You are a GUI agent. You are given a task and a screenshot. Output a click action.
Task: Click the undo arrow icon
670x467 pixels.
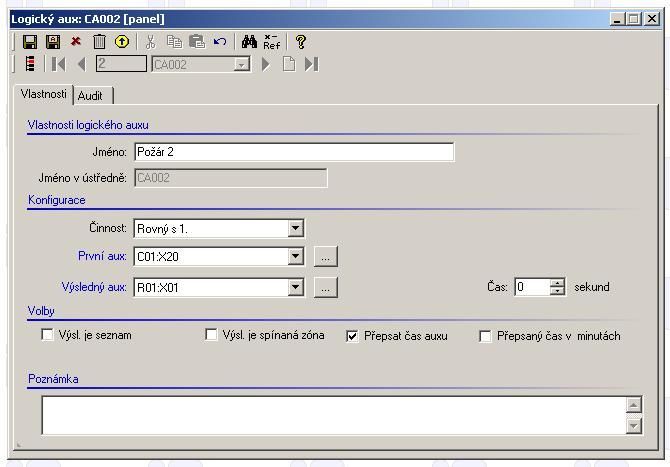(x=220, y=42)
